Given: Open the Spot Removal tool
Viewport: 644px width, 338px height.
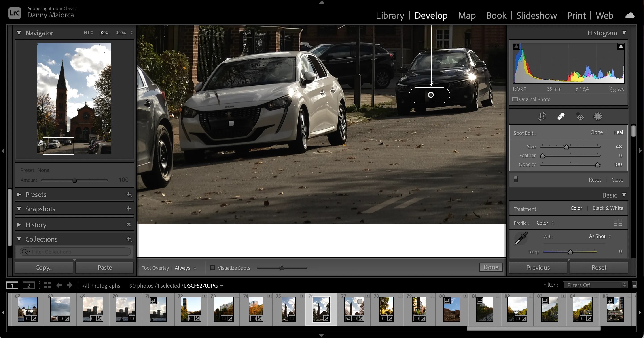Looking at the screenshot, I should pyautogui.click(x=561, y=116).
